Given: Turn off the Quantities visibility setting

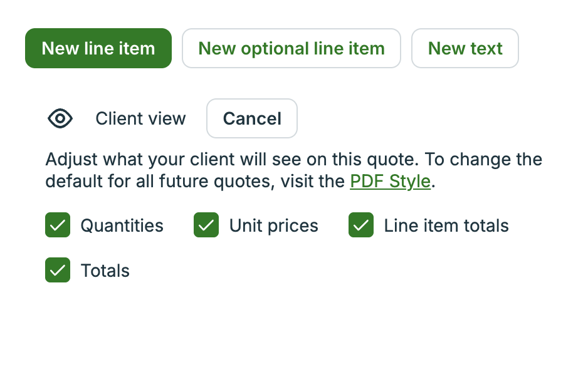Looking at the screenshot, I should [57, 225].
